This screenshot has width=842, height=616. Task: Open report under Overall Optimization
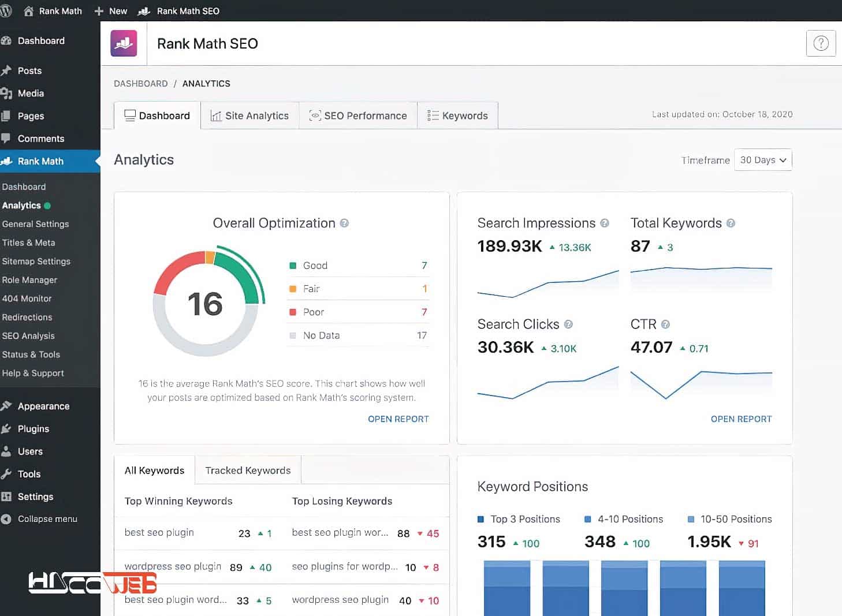398,419
